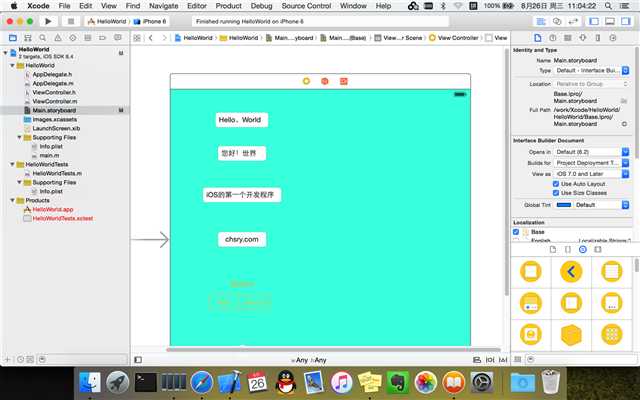640x400 pixels.
Task: Stop the running app with the stop button
Action: point(71,21)
